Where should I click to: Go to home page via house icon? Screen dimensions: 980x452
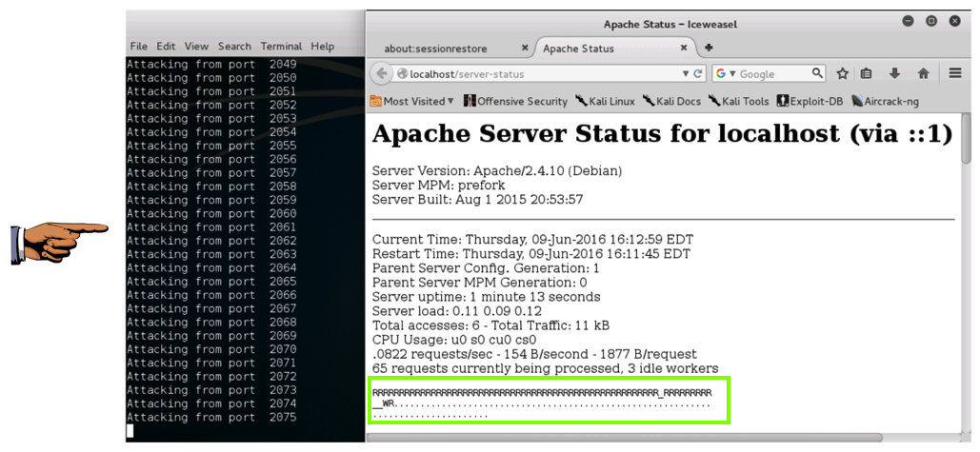tap(923, 74)
